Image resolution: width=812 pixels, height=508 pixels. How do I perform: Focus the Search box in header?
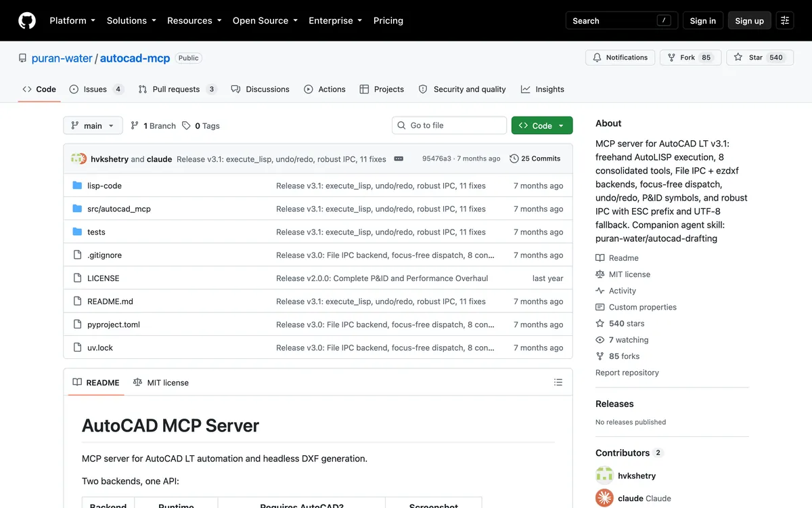622,20
